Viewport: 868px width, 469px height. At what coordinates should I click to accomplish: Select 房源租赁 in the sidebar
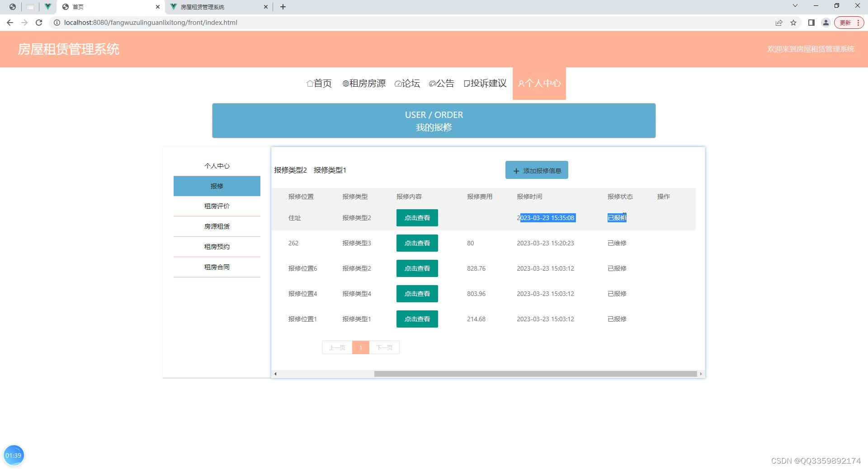(x=217, y=226)
